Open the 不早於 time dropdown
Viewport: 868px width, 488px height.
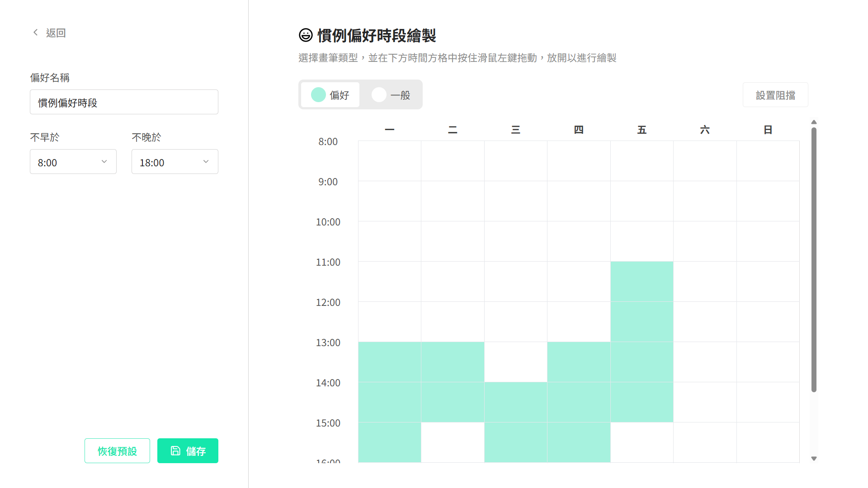point(73,161)
